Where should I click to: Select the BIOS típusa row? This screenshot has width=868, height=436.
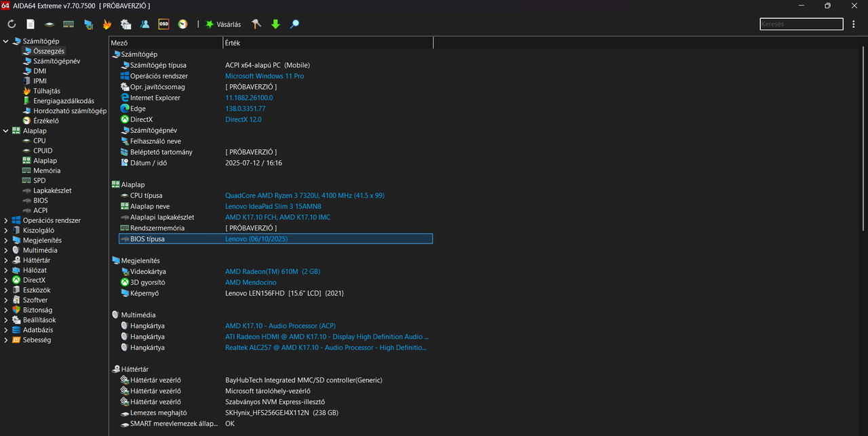tap(275, 239)
